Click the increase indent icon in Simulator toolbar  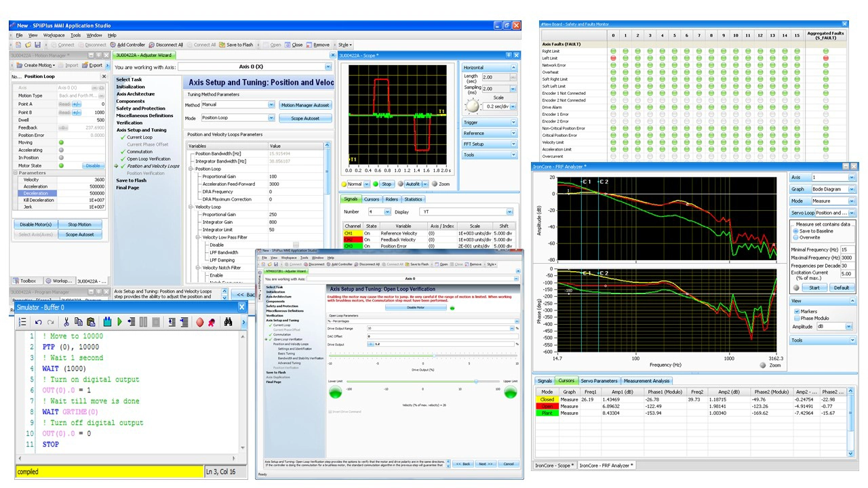[x=184, y=322]
